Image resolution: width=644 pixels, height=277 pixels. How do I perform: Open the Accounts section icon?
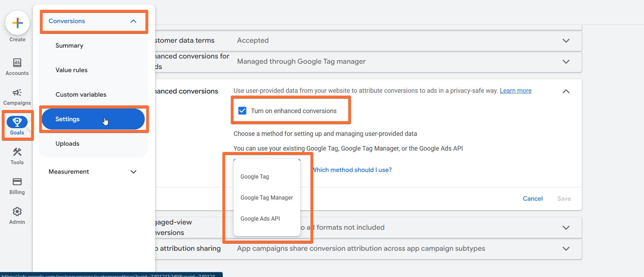(17, 63)
